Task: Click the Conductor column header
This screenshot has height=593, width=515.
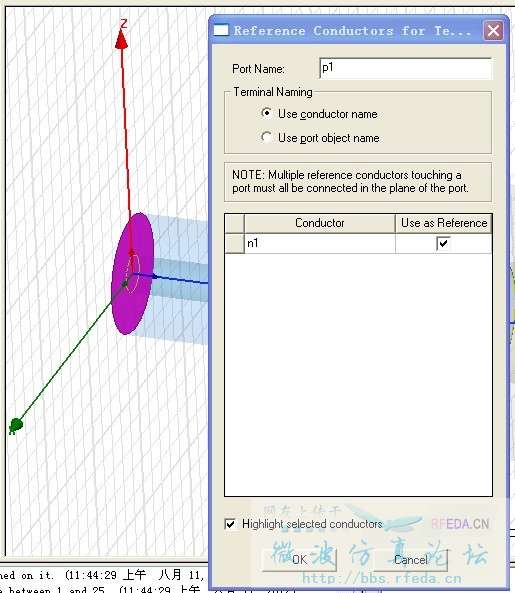Action: [320, 223]
